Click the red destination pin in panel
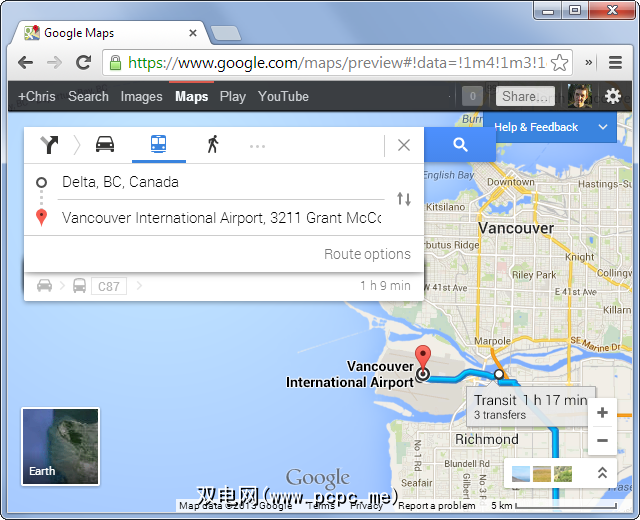Image resolution: width=640 pixels, height=520 pixels. [41, 217]
